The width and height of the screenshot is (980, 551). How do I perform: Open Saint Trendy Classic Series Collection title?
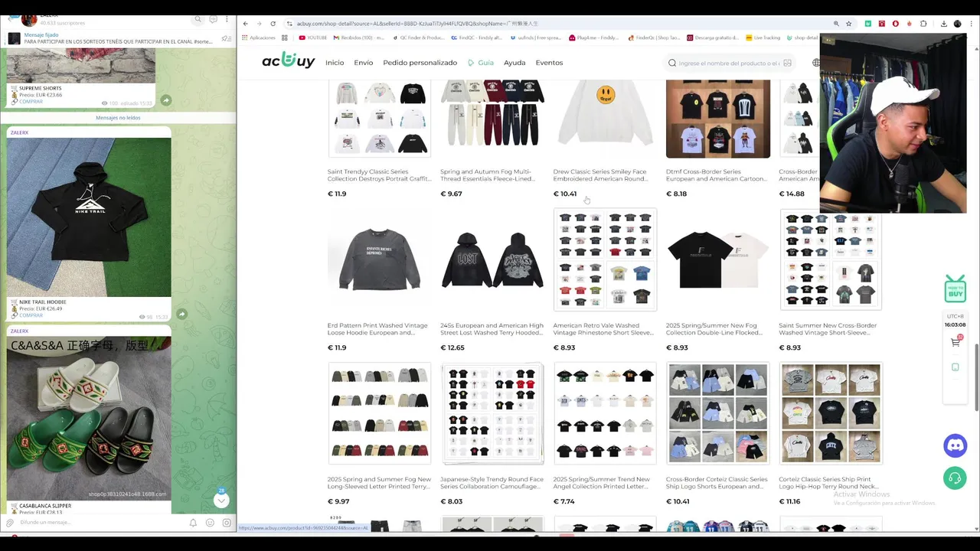[379, 175]
